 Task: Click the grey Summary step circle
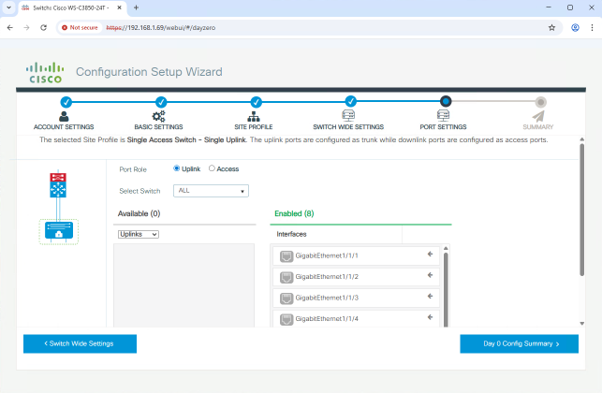[x=541, y=102]
